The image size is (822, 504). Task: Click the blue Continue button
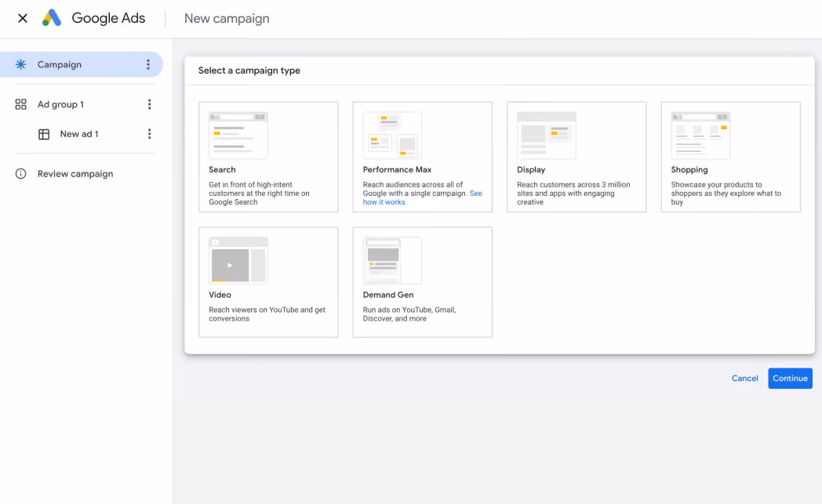(x=790, y=379)
